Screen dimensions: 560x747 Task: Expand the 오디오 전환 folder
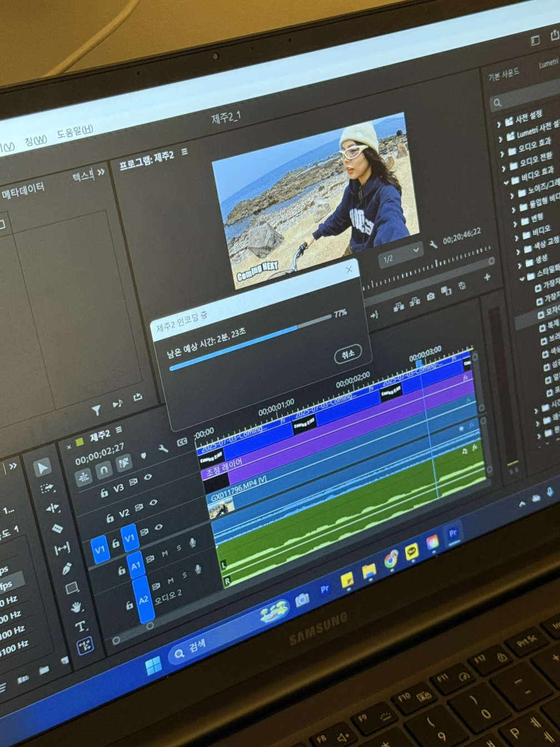[x=504, y=167]
